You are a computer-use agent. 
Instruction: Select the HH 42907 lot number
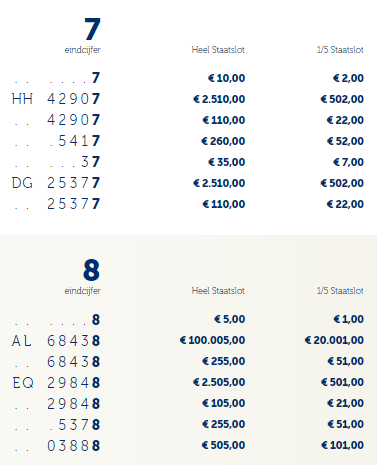56,99
